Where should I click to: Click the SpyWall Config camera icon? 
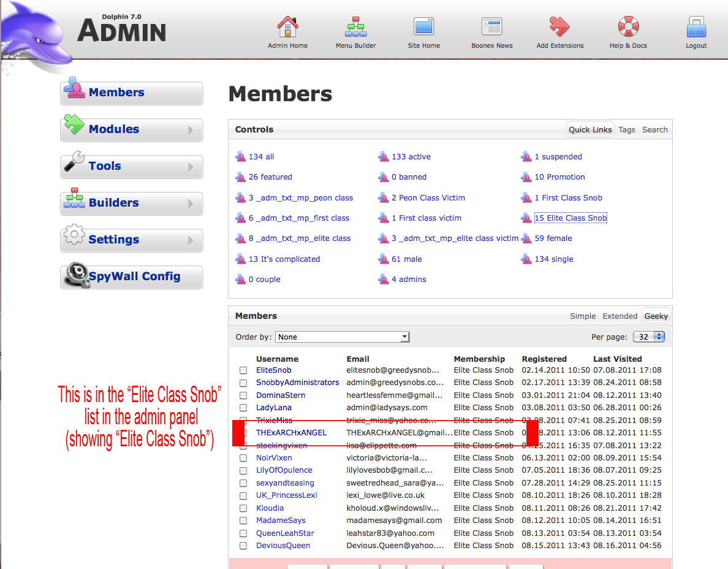coord(77,275)
